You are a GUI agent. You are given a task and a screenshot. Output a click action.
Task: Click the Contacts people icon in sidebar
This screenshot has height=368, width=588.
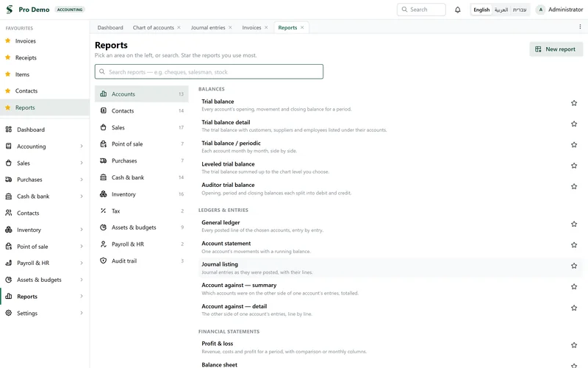pyautogui.click(x=9, y=213)
